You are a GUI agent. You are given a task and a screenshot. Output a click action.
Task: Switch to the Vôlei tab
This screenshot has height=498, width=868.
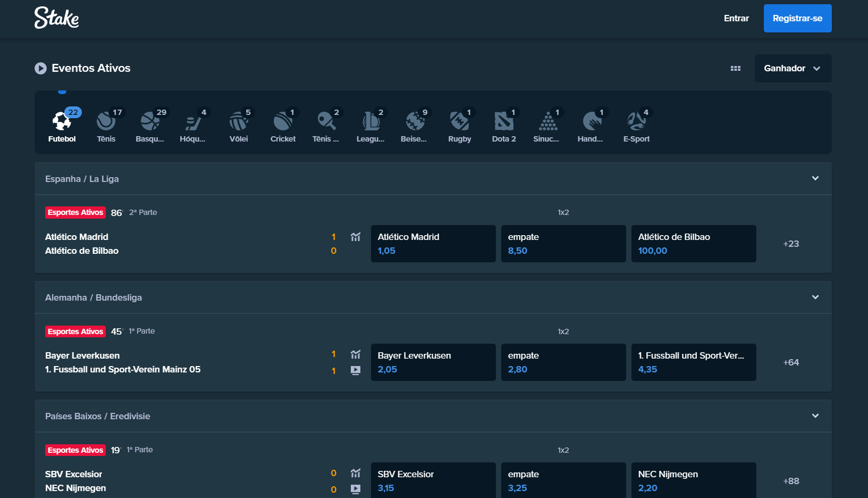coord(239,126)
